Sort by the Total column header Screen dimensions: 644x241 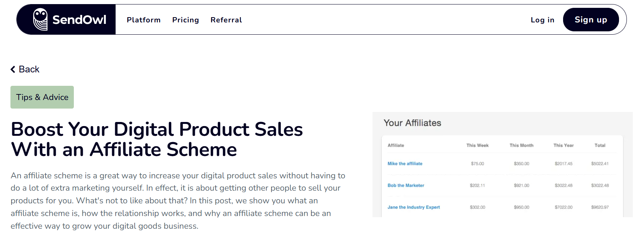pos(600,145)
